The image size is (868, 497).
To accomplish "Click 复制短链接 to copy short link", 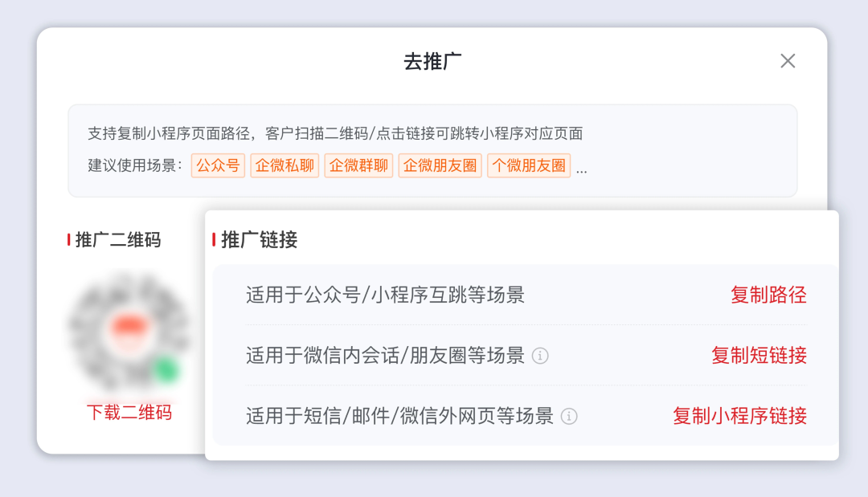I will (759, 355).
